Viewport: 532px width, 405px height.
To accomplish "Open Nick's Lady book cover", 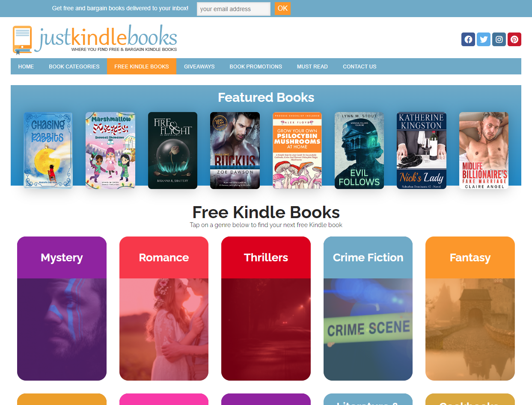I will pos(422,151).
